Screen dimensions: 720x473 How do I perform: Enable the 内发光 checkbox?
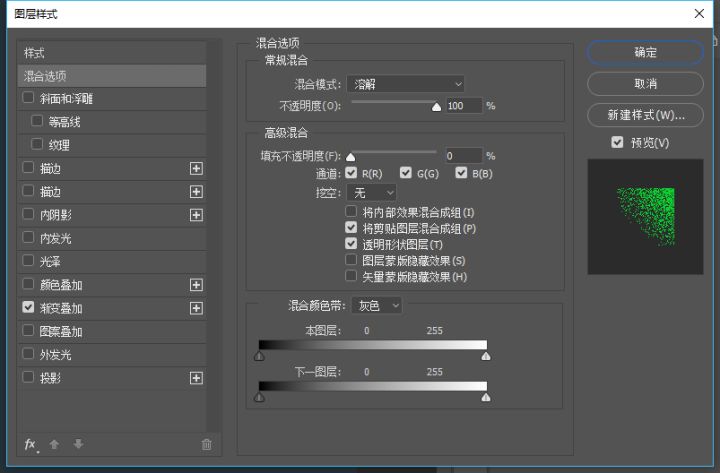point(28,237)
